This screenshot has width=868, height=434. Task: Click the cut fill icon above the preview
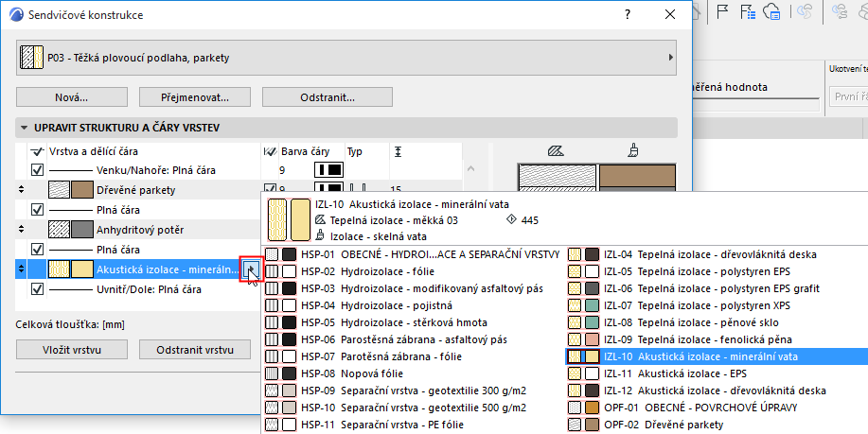[x=556, y=150]
